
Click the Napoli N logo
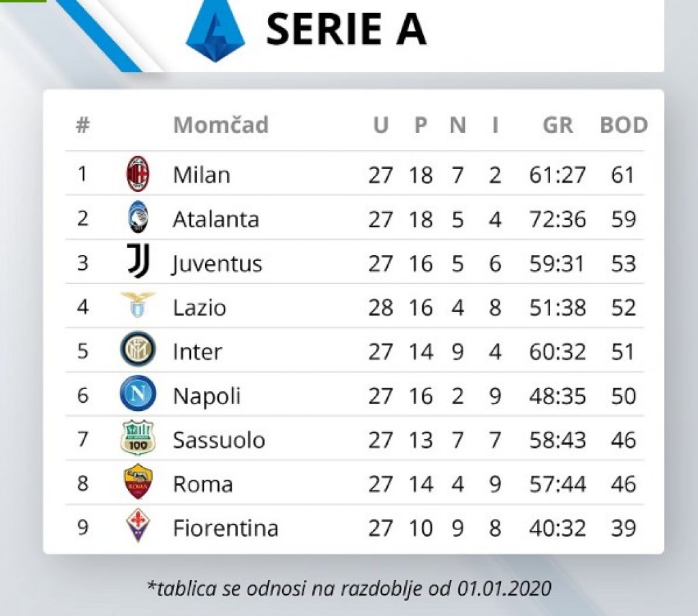pyautogui.click(x=138, y=393)
